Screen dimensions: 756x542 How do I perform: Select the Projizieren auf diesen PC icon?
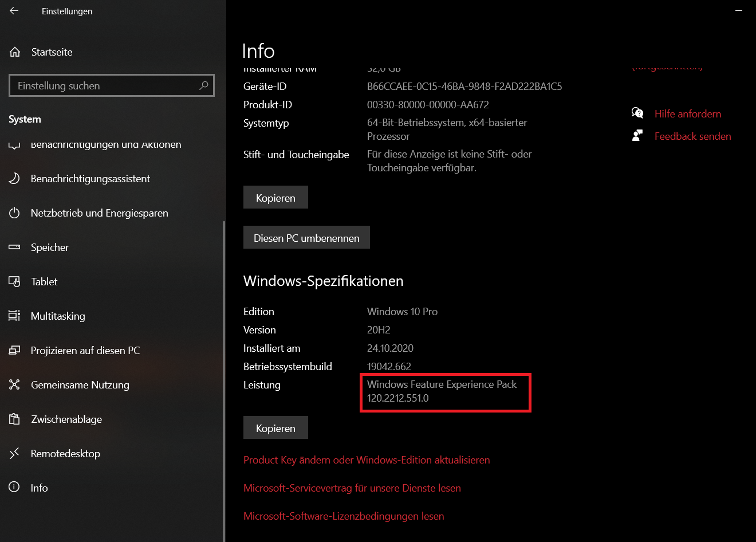click(x=14, y=351)
